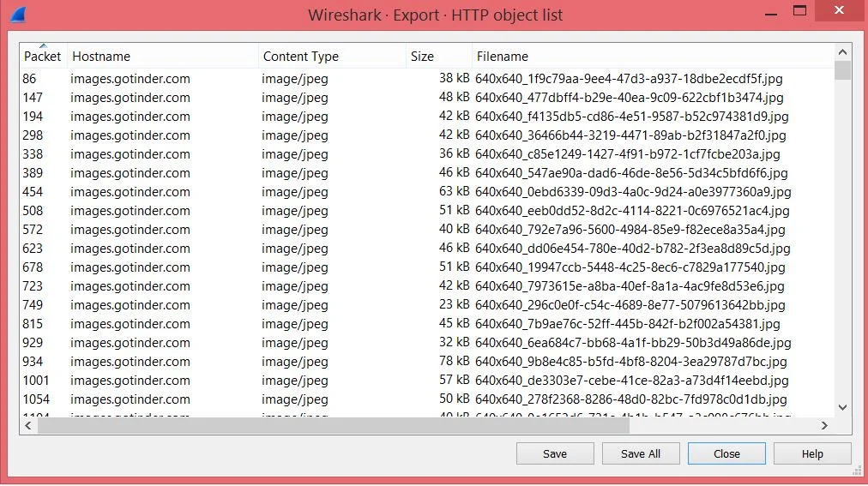This screenshot has height=486, width=868.
Task: Select packet 623 row
Action: pos(426,249)
